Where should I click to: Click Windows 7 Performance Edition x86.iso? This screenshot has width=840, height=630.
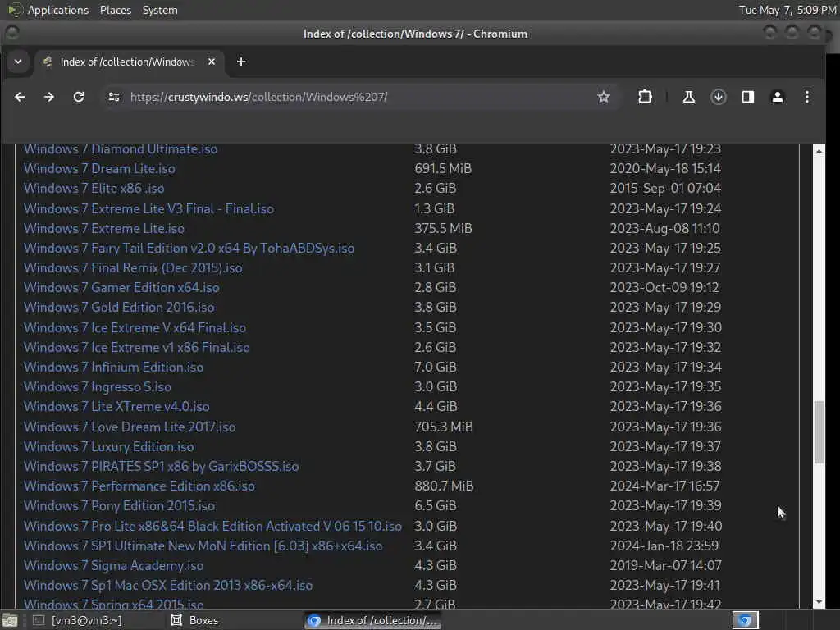[x=139, y=486]
